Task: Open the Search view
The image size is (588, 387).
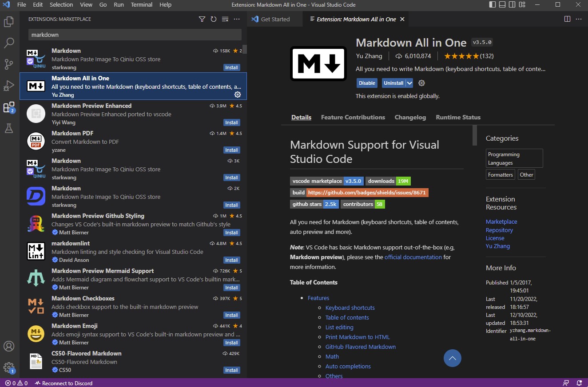Action: pyautogui.click(x=9, y=43)
